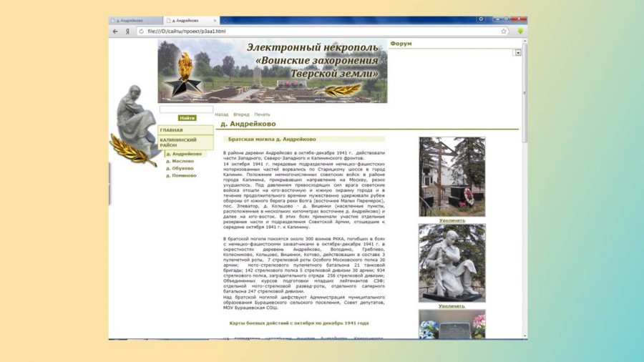Click the site search text field

185,109
